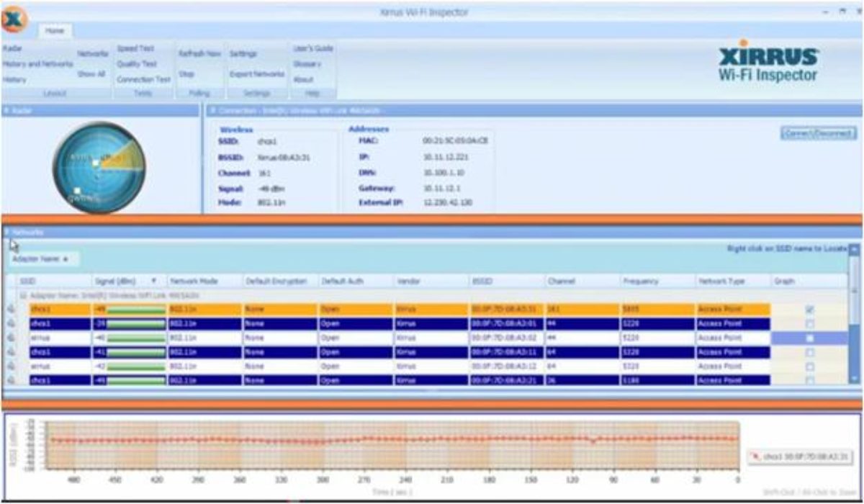Click the Graph column header

point(809,282)
